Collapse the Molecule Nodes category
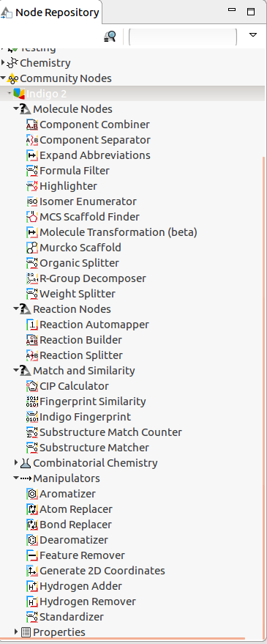Screen dimensions: 267x644 pyautogui.click(x=16, y=109)
